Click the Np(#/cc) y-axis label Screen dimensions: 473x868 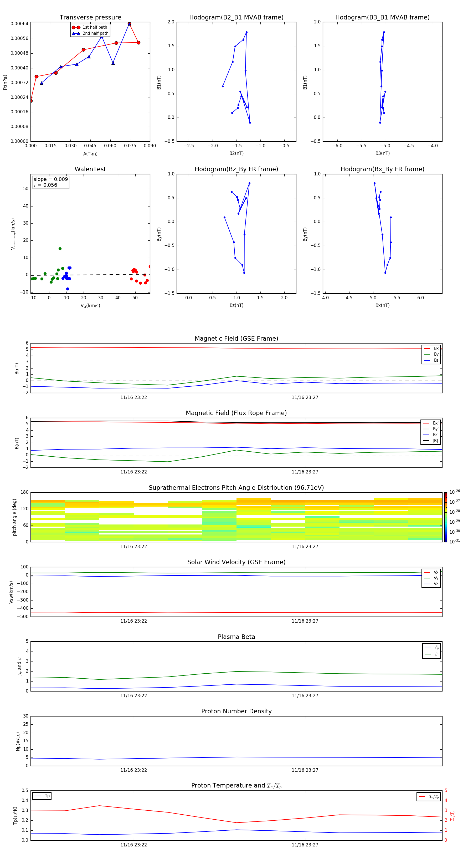tap(18, 741)
